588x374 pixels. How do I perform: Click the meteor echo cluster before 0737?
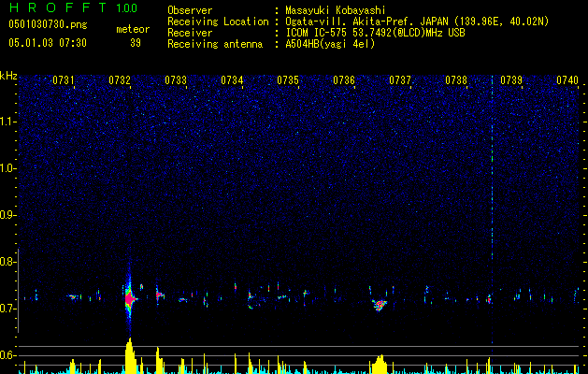tap(380, 304)
